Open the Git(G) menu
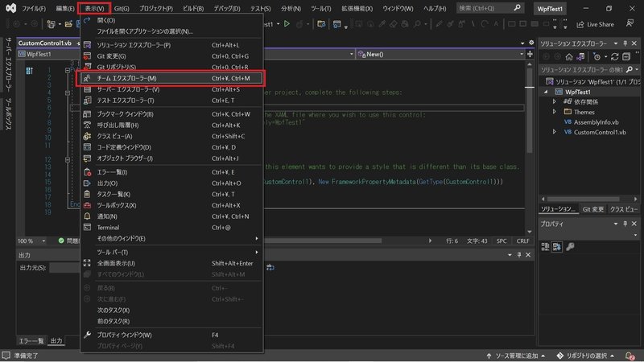Image resolution: width=644 pixels, height=362 pixels. click(x=122, y=8)
